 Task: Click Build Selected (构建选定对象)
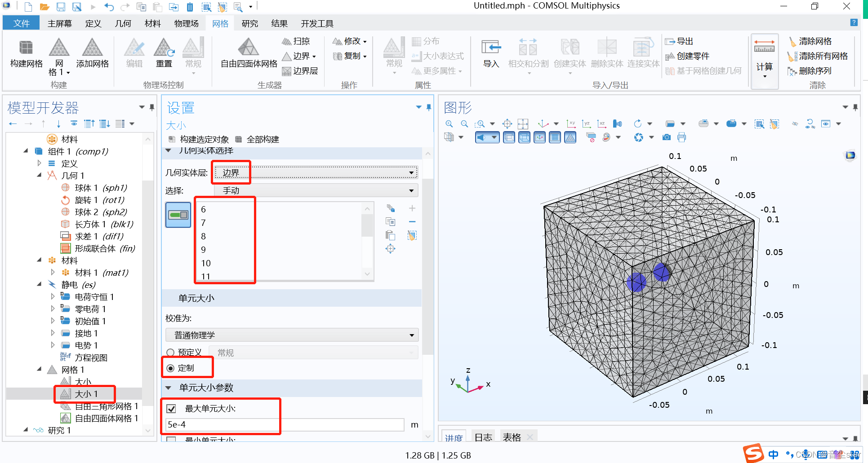[199, 139]
